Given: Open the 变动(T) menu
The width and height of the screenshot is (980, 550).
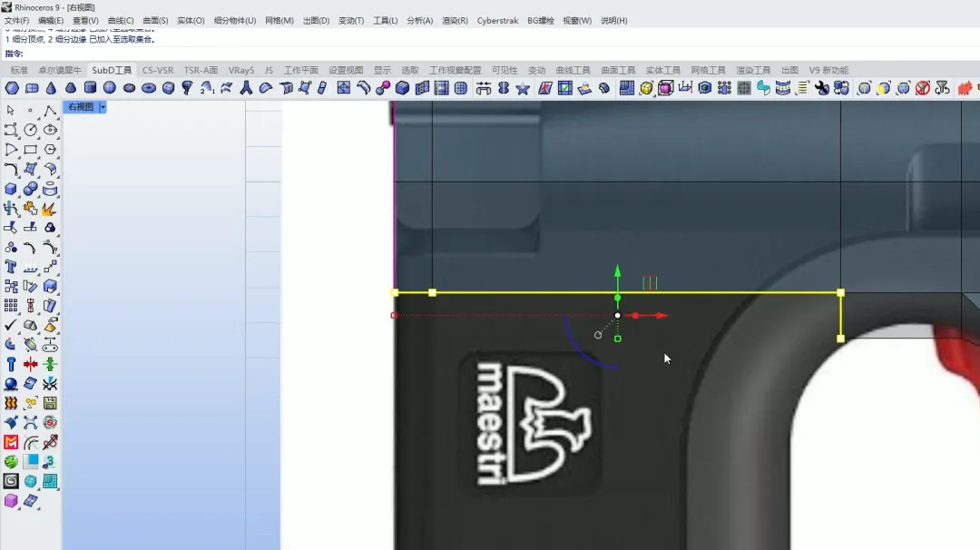Looking at the screenshot, I should click(351, 21).
